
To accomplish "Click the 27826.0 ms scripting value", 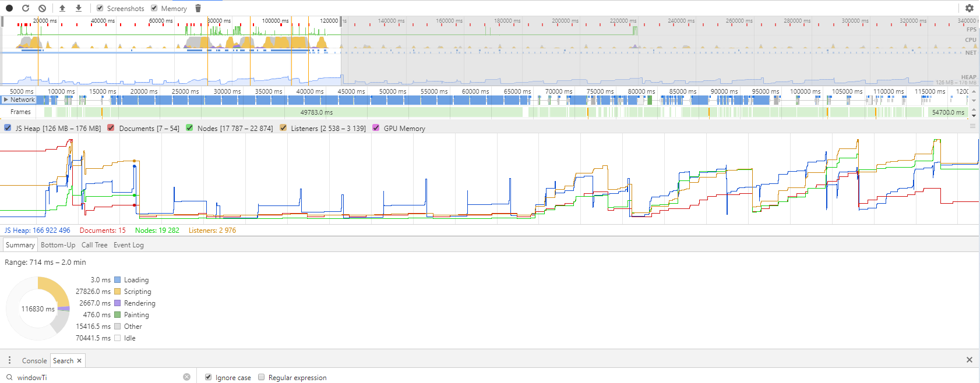I will 93,292.
